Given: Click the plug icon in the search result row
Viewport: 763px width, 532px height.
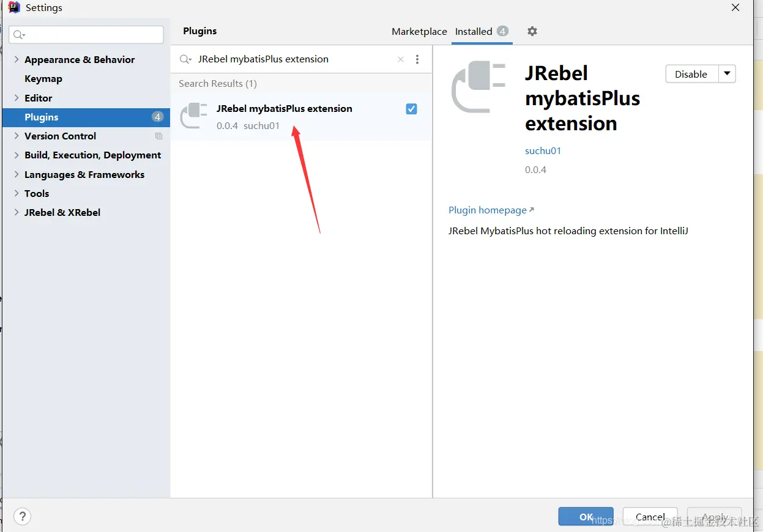Looking at the screenshot, I should (x=194, y=116).
